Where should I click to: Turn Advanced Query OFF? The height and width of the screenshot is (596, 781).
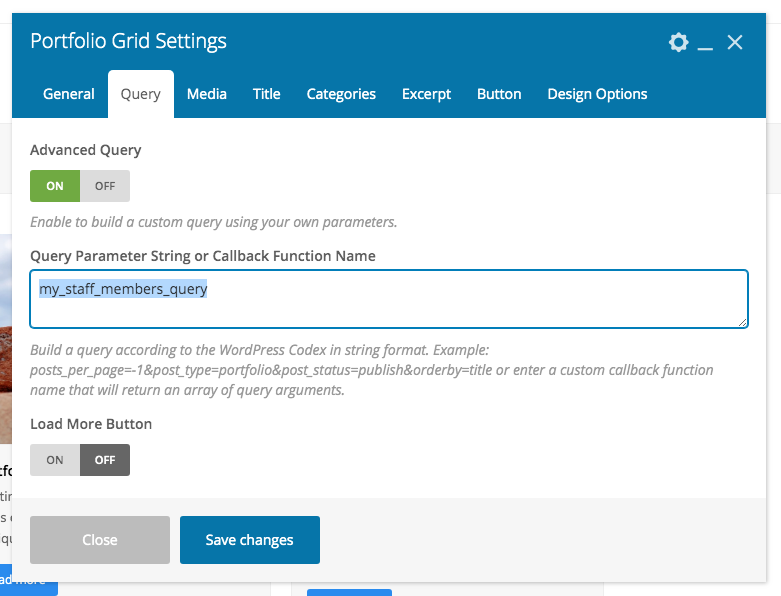(x=105, y=186)
